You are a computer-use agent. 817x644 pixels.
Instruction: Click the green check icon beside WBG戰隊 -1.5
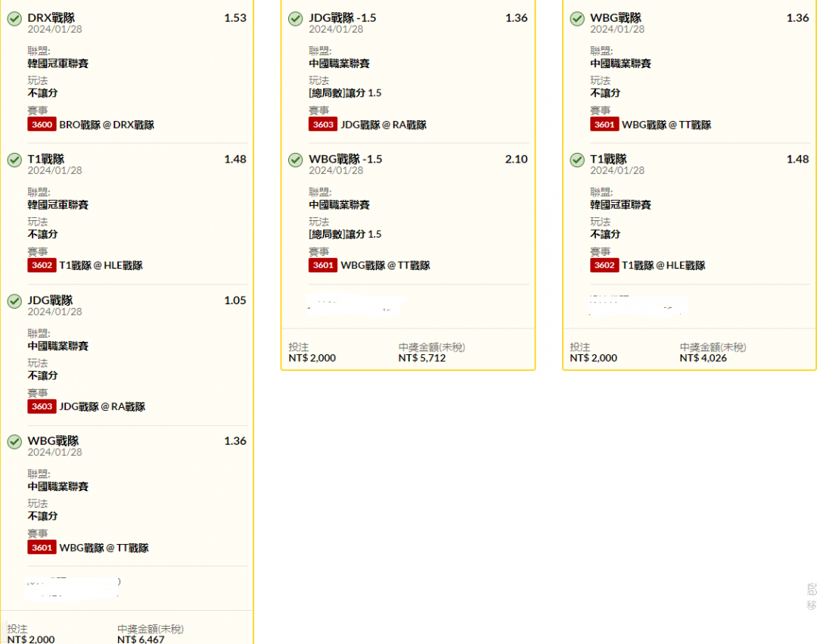[296, 160]
